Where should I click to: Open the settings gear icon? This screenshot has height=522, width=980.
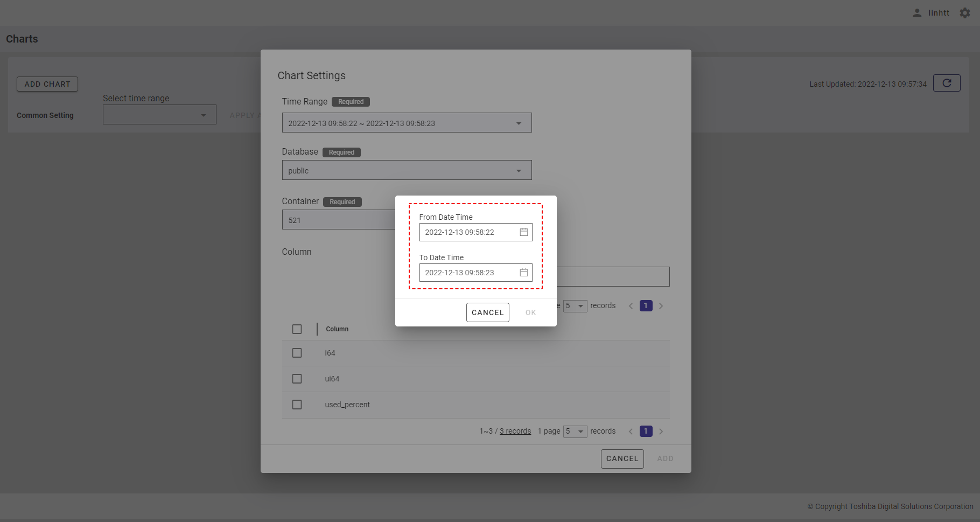(x=964, y=13)
